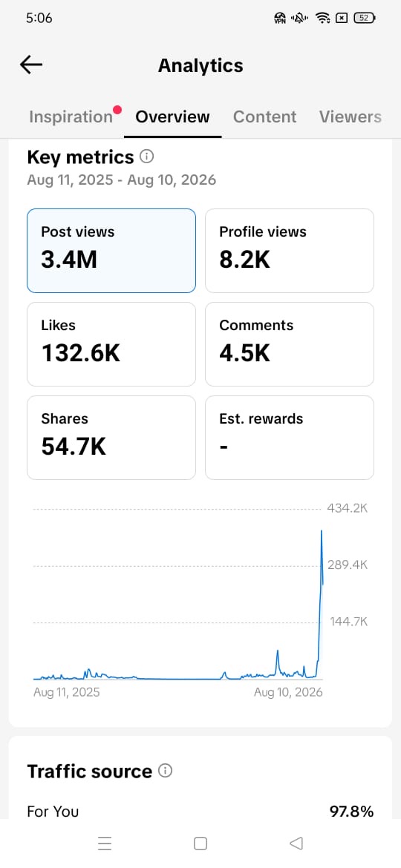The height and width of the screenshot is (868, 401).
Task: Switch to the Content tab
Action: pos(265,116)
